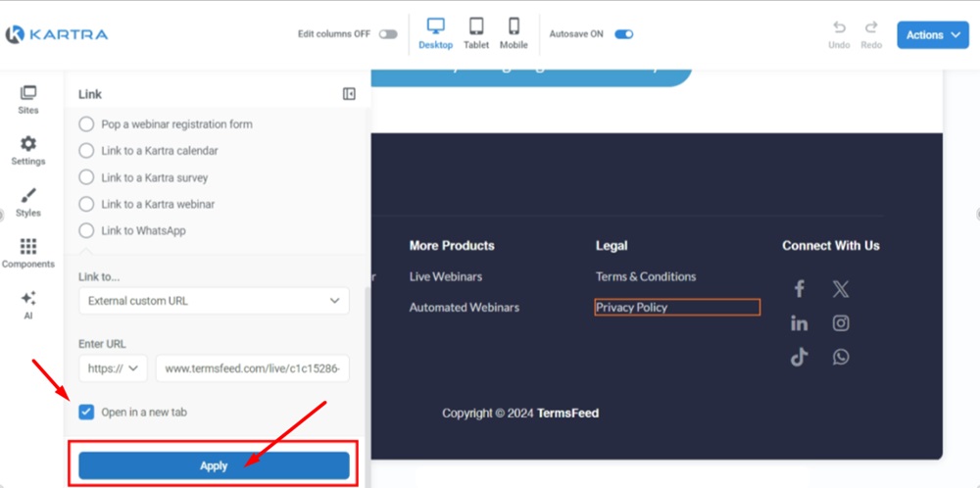Click the WhatsApp icon in footer
Viewport: 980px width, 488px height.
click(x=841, y=357)
